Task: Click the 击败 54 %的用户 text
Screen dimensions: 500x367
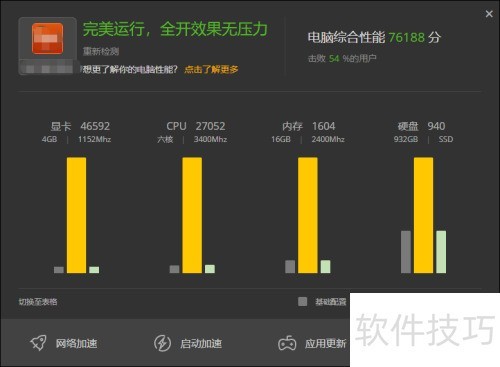Action: [x=342, y=59]
